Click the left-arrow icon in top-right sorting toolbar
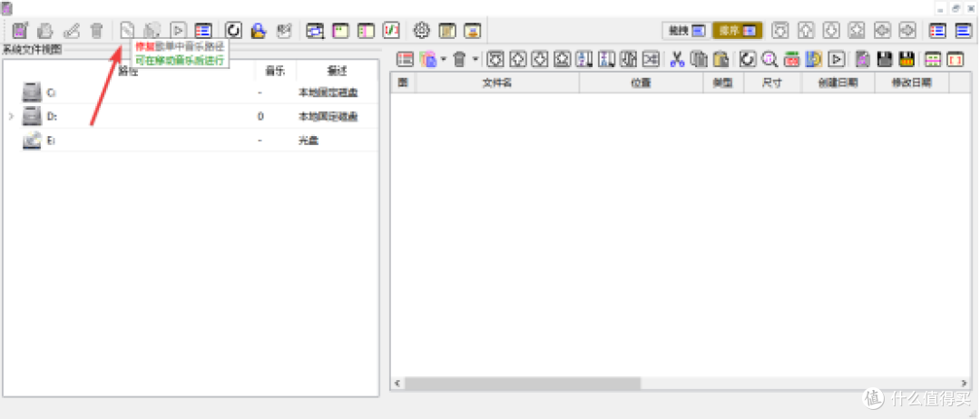The image size is (980, 419). pos(882,29)
